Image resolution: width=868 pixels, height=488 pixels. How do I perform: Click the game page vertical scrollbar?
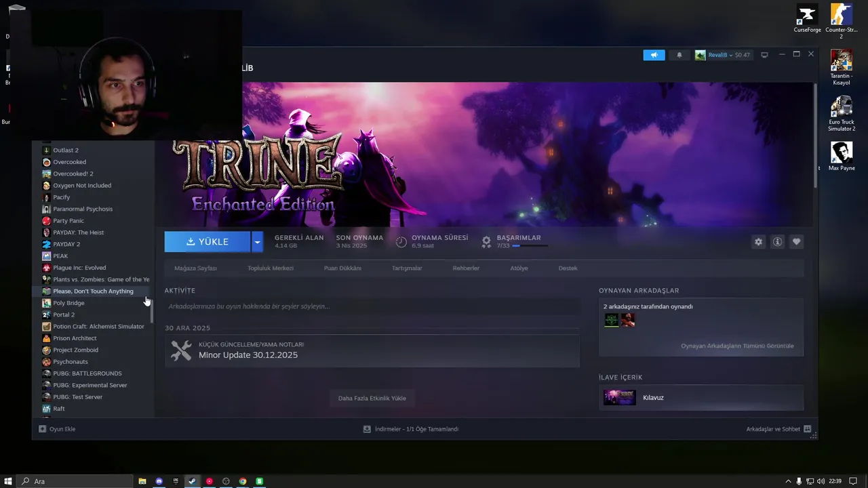pos(815,136)
